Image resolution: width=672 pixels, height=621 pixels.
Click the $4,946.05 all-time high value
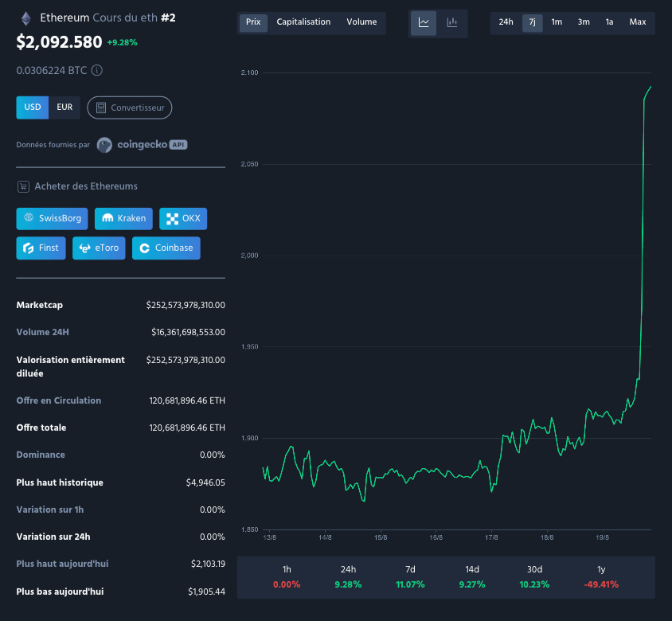[x=205, y=482]
